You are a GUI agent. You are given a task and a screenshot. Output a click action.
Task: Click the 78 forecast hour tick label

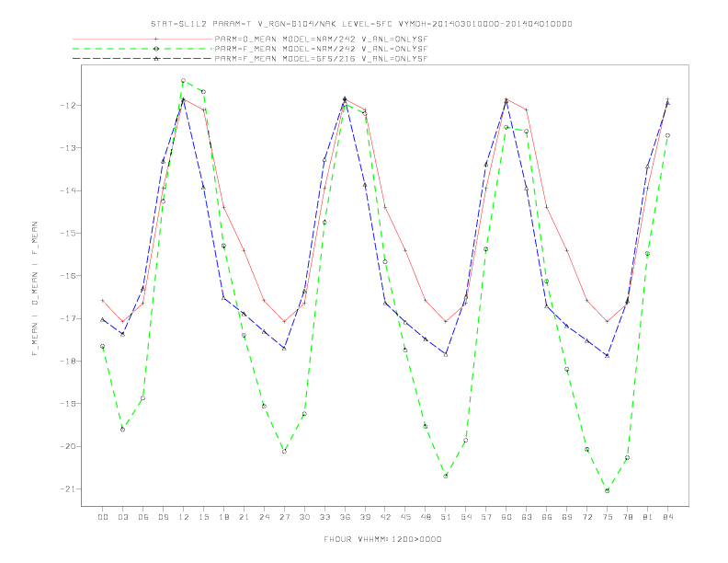627,517
